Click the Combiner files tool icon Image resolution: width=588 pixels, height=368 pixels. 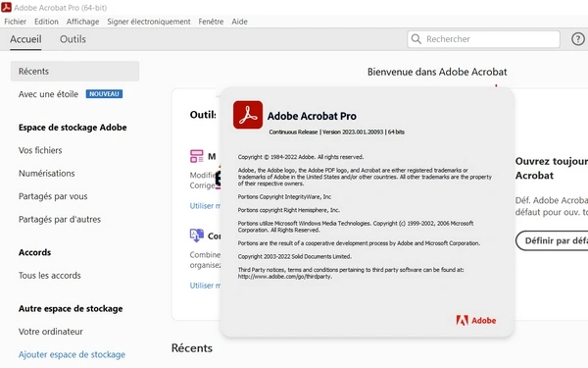coord(197,236)
